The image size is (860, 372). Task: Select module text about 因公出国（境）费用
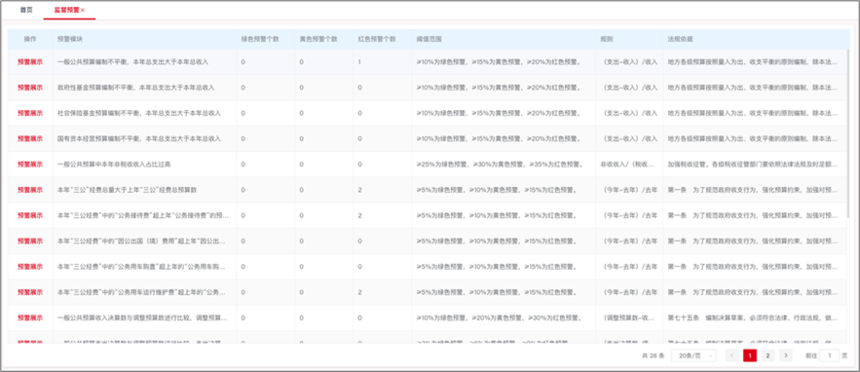coord(143,241)
